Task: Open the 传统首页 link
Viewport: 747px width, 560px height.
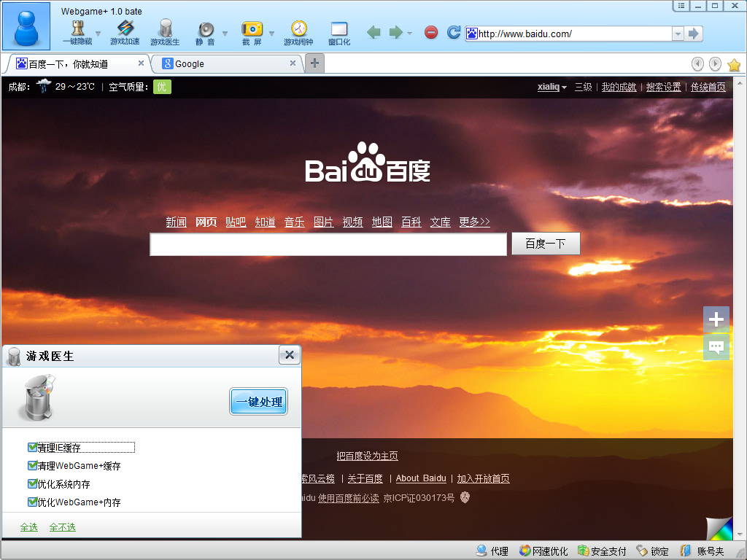Action: coord(708,87)
